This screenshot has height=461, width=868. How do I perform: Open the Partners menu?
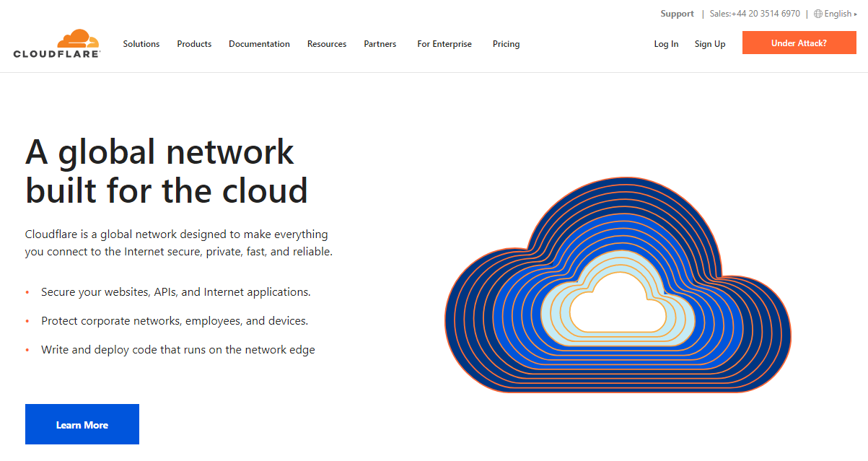(380, 44)
